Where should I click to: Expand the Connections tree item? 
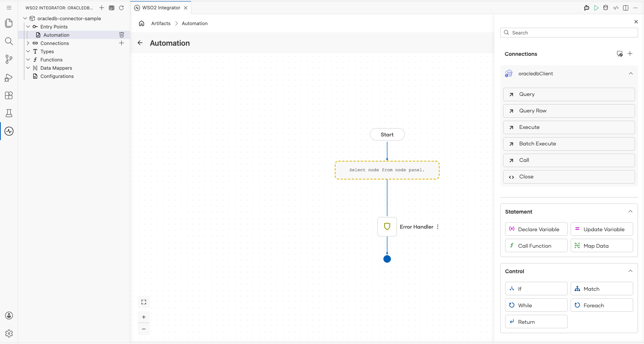point(28,43)
